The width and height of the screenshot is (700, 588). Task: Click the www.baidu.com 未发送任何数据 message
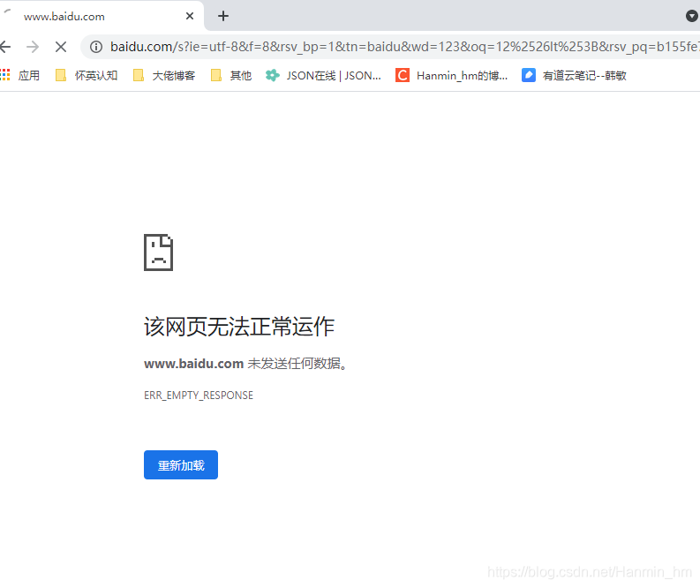[245, 364]
